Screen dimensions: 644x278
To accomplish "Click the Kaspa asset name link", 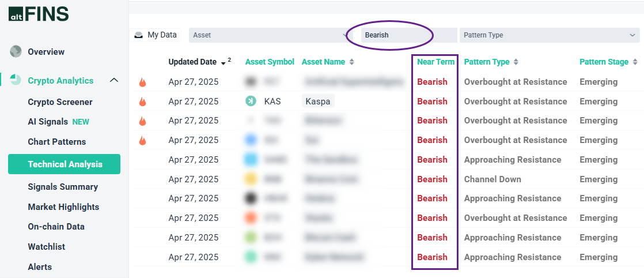I will click(x=317, y=102).
